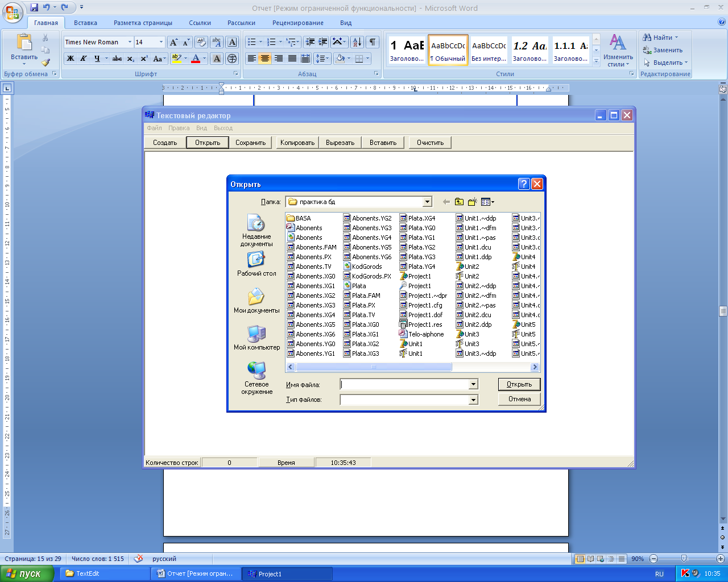Toggle show paragraph marks (¶)
Image resolution: width=728 pixels, height=582 pixels.
(373, 42)
